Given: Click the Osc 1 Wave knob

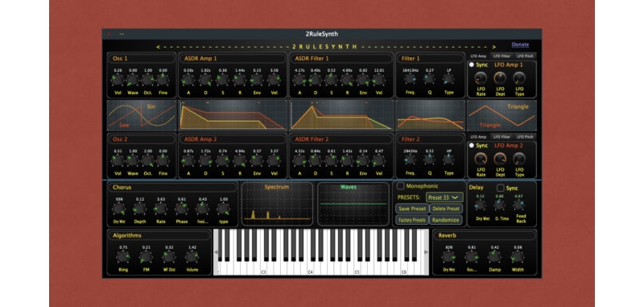Looking at the screenshot, I should click(x=132, y=80).
